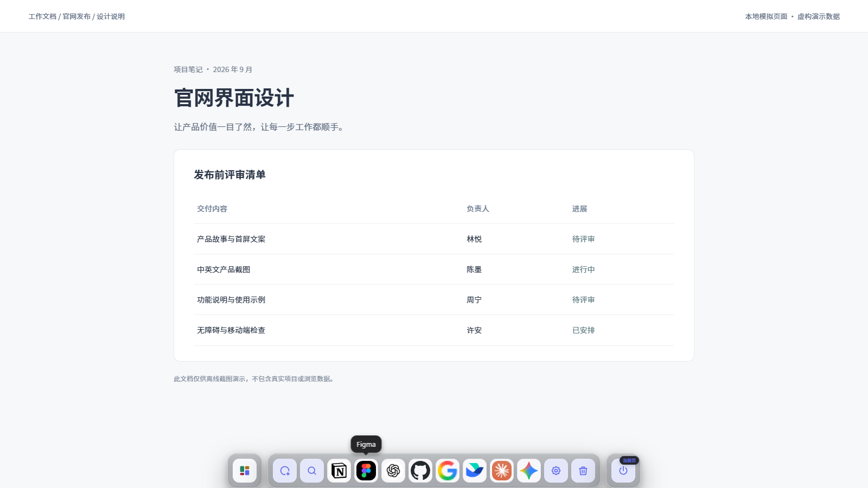868x488 pixels.
Task: Click owner name 陈墨
Action: point(474,269)
